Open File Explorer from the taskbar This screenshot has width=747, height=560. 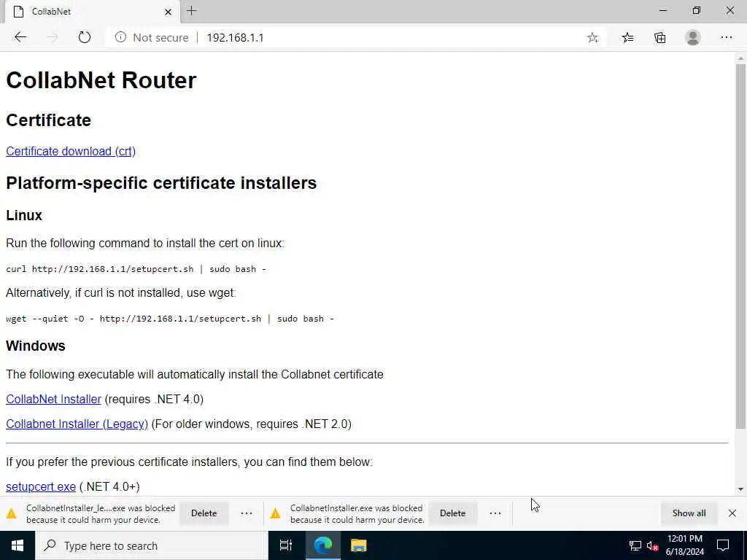359,545
